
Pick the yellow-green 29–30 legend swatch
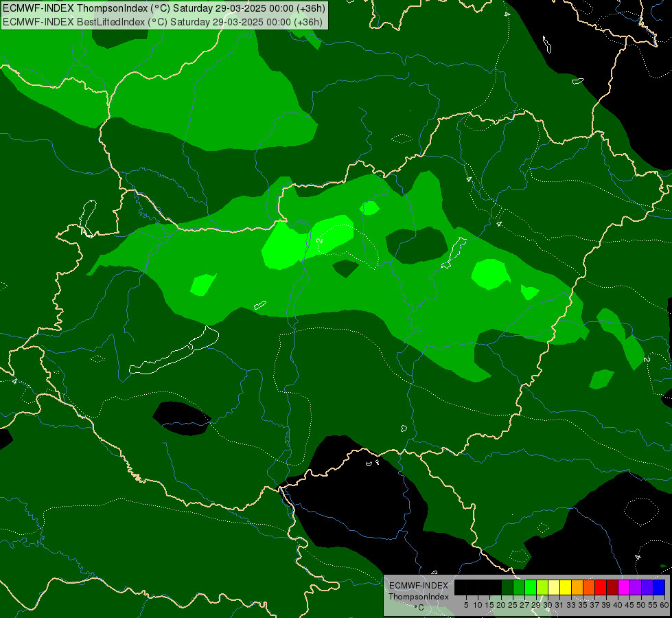click(x=542, y=587)
